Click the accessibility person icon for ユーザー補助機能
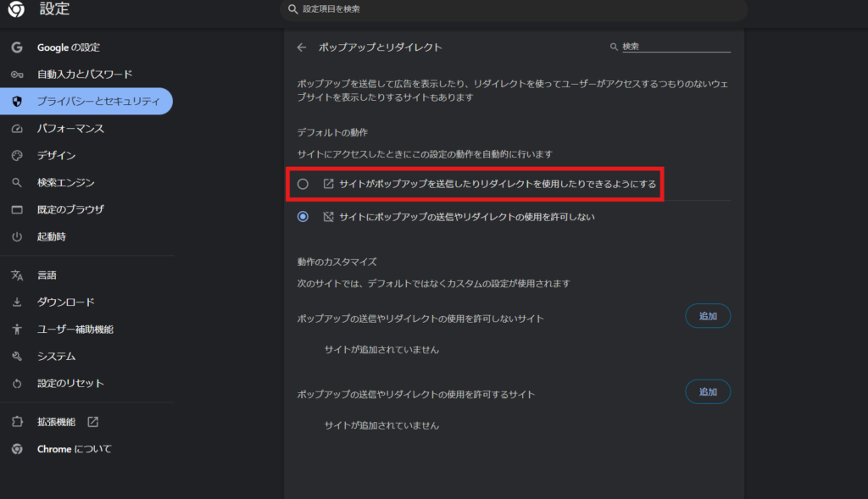 click(x=17, y=330)
